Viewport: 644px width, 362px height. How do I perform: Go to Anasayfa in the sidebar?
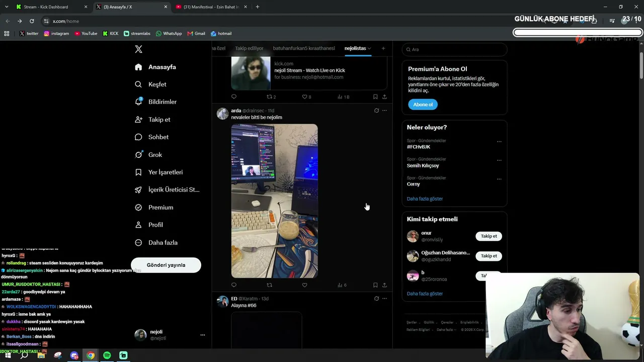tap(155, 67)
